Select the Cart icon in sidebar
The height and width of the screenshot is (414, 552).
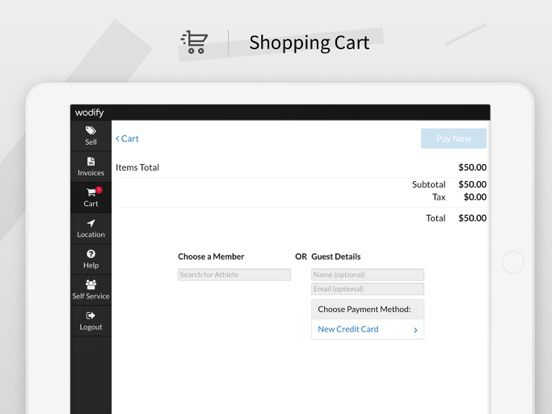pos(91,192)
